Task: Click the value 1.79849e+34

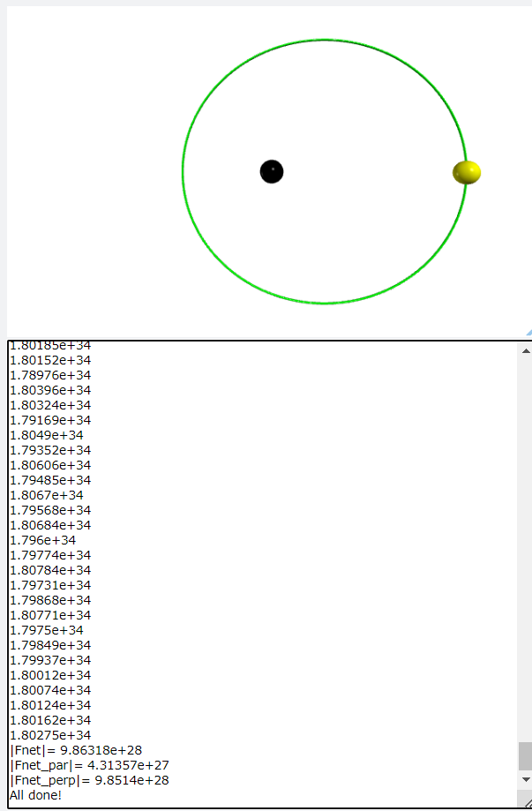Action: (x=50, y=645)
